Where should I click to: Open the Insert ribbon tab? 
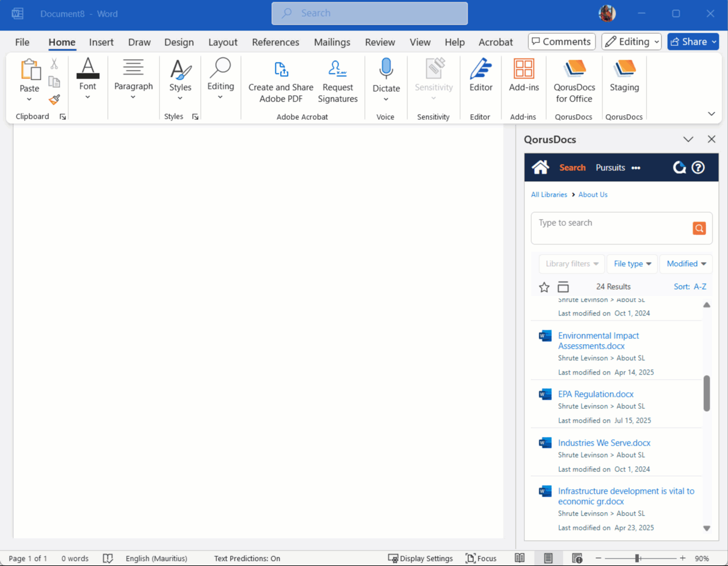point(101,42)
